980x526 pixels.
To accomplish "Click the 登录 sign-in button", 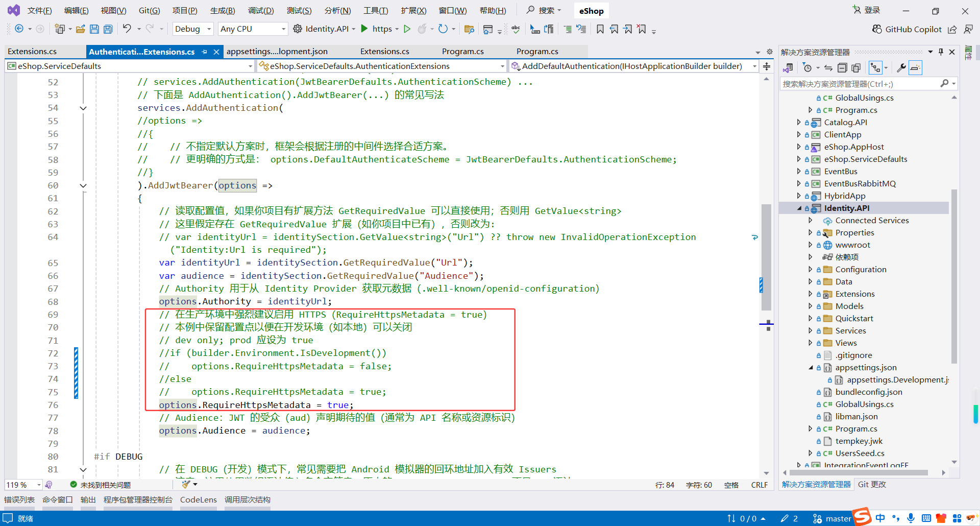I will (x=866, y=10).
